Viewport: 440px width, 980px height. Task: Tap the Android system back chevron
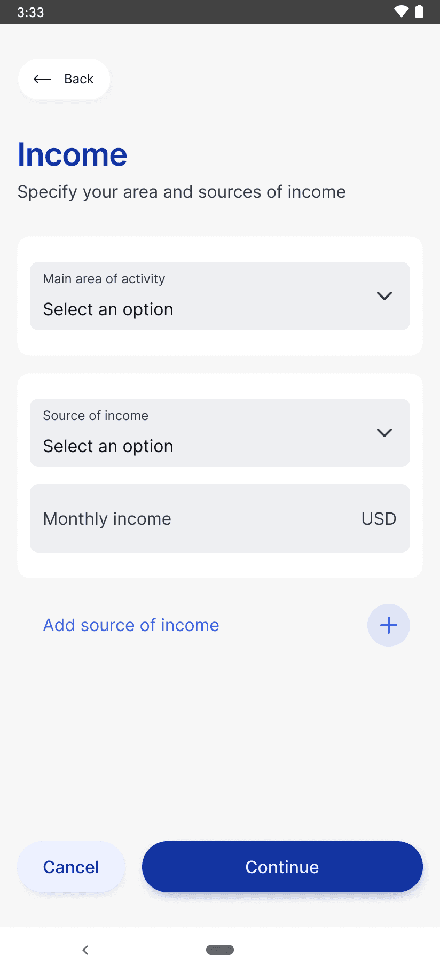coord(85,950)
